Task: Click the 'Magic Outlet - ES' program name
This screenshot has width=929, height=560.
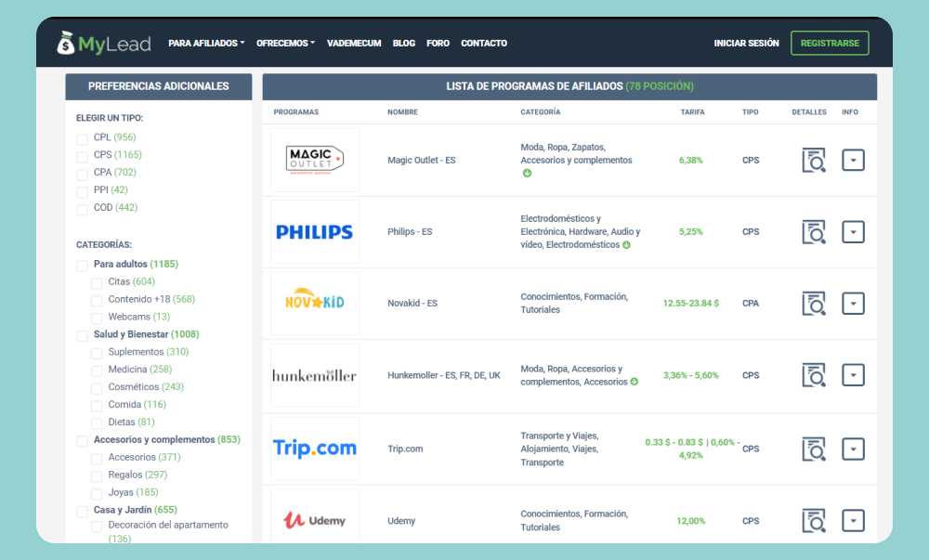Action: pos(421,161)
